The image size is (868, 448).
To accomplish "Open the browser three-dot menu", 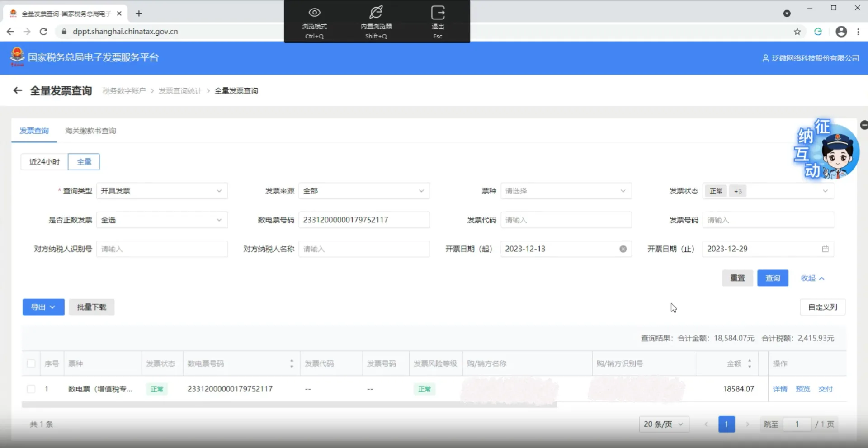I will [858, 32].
